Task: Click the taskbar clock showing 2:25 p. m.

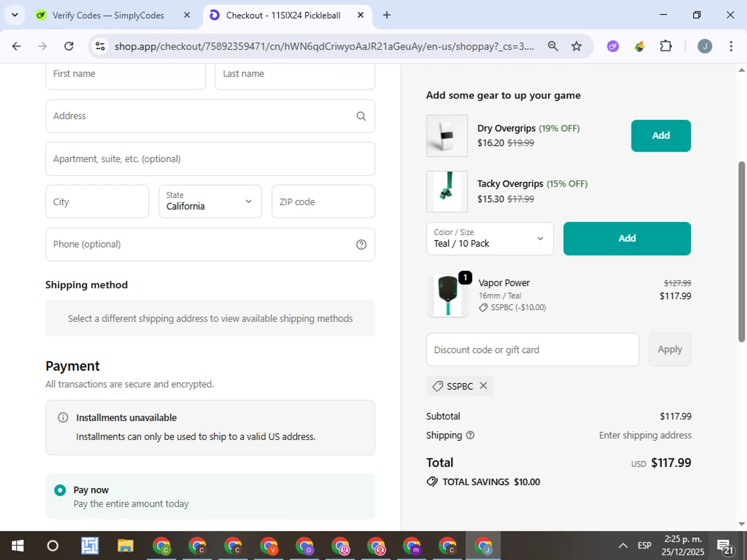Action: (x=683, y=546)
